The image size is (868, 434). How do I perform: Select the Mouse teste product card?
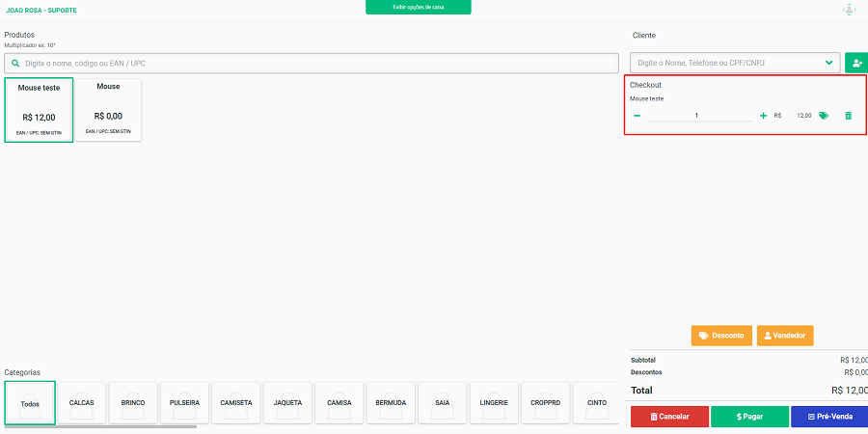[39, 110]
